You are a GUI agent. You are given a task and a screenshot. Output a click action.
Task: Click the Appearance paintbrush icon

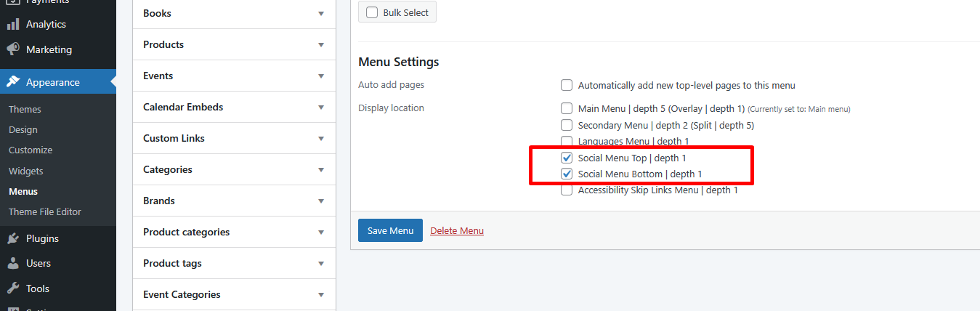(13, 82)
